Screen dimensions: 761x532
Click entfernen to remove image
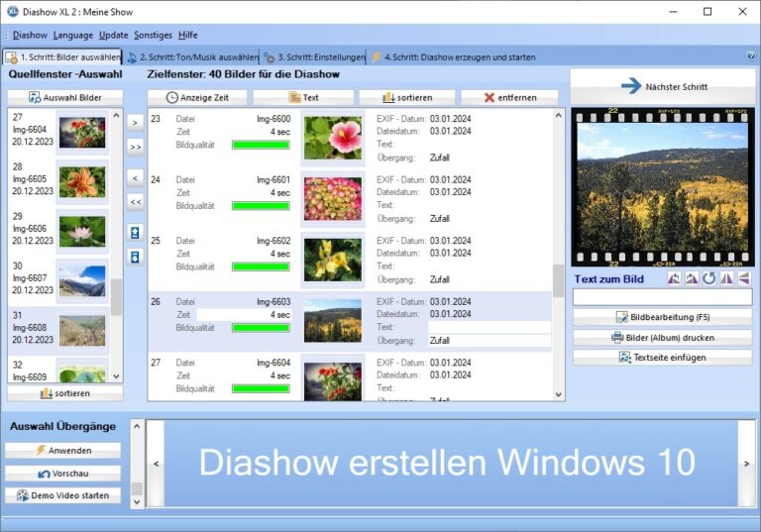(509, 97)
